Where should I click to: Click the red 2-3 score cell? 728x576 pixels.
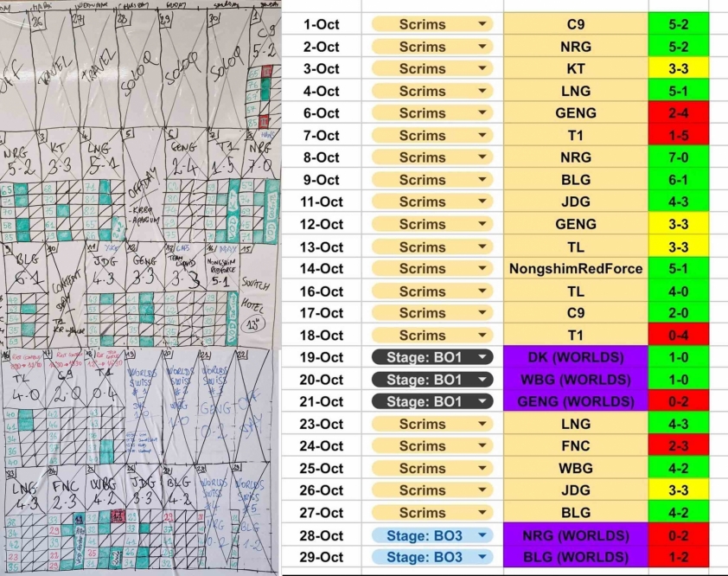pos(679,446)
